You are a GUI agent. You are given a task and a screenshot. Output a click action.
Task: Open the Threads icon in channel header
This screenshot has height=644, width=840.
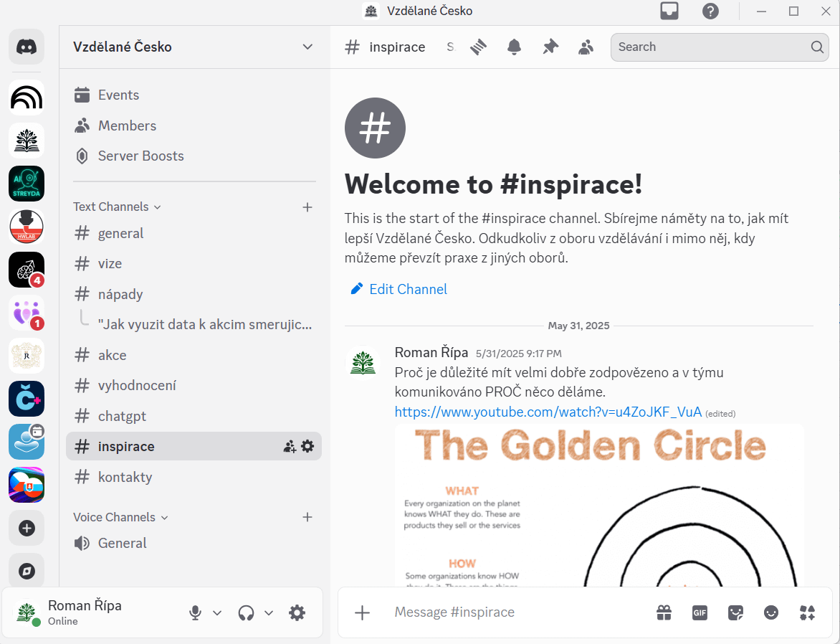point(478,47)
